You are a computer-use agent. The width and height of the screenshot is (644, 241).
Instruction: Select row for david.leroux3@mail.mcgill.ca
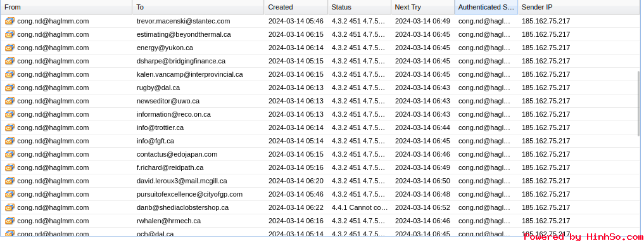[x=319, y=181]
